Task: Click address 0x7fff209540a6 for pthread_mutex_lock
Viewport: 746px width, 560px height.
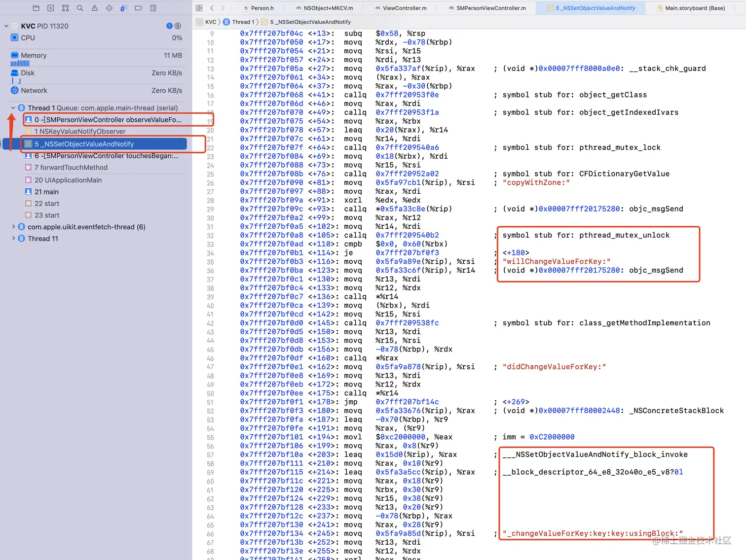Action: click(x=407, y=147)
